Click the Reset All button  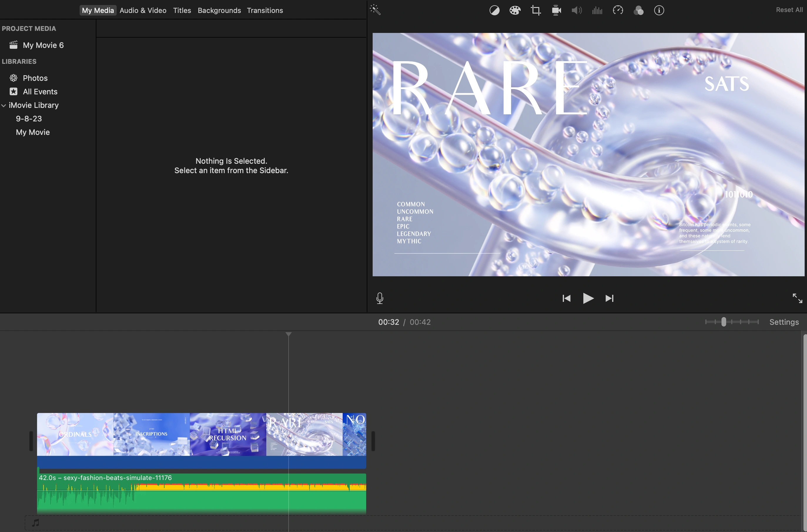789,9
